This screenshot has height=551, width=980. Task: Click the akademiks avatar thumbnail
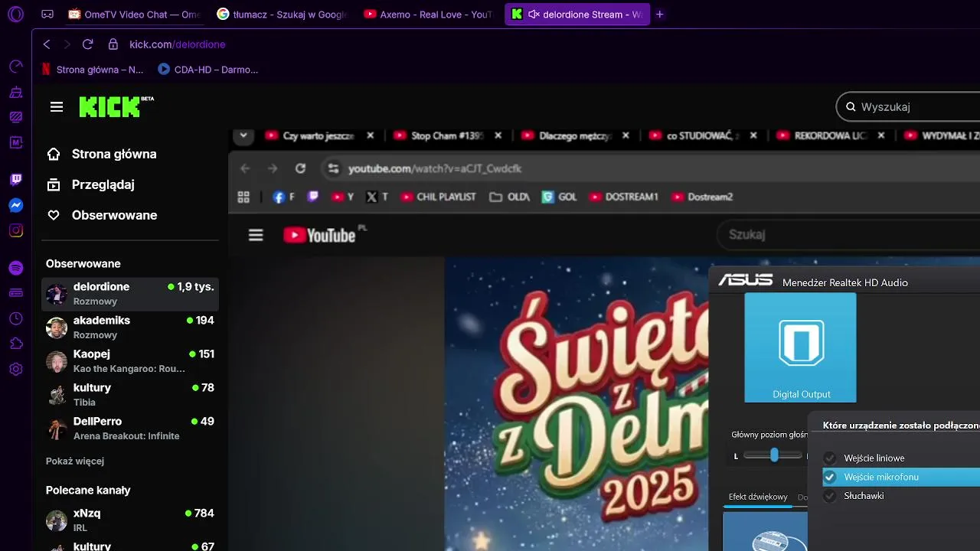click(57, 328)
